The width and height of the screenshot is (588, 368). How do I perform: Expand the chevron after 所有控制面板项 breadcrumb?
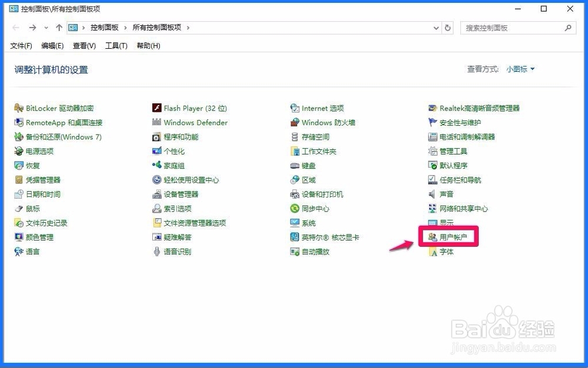tap(188, 28)
